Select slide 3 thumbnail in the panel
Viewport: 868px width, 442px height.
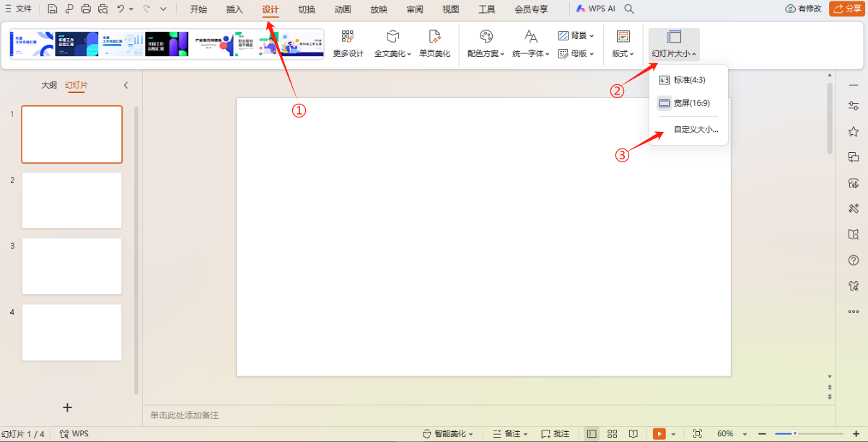(x=71, y=266)
